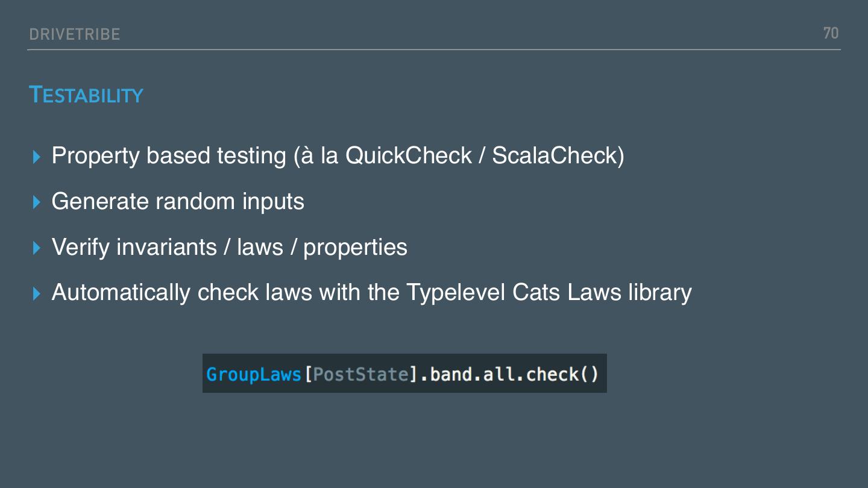Select the bullet arrow next to Verify invariants
The image size is (868, 488).
click(x=37, y=248)
